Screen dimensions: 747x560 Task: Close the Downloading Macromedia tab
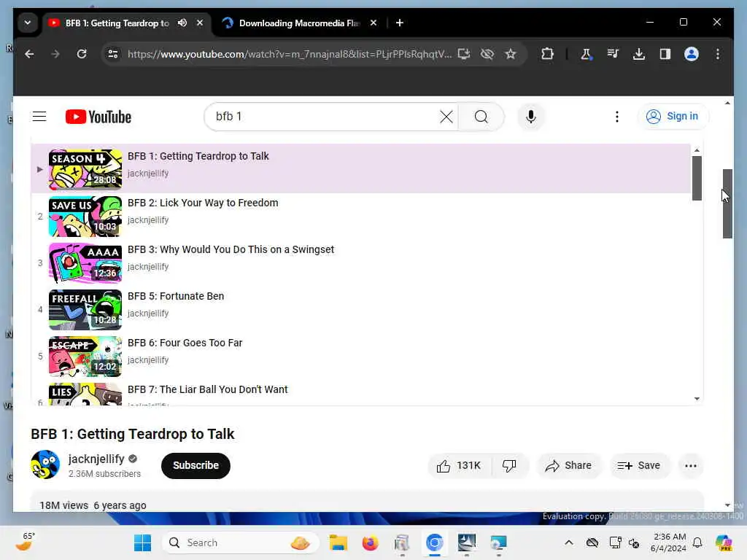tap(373, 23)
